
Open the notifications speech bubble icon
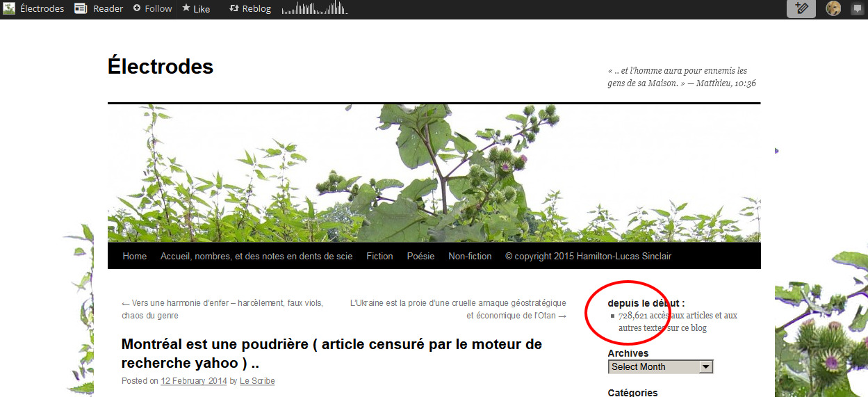(858, 8)
